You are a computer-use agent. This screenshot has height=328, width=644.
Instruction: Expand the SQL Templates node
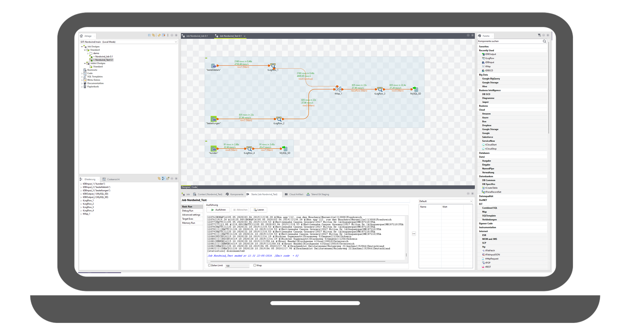point(82,77)
